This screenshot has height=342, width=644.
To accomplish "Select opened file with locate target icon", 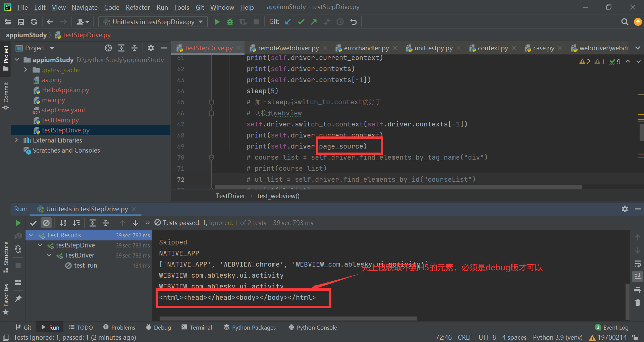I will point(108,48).
